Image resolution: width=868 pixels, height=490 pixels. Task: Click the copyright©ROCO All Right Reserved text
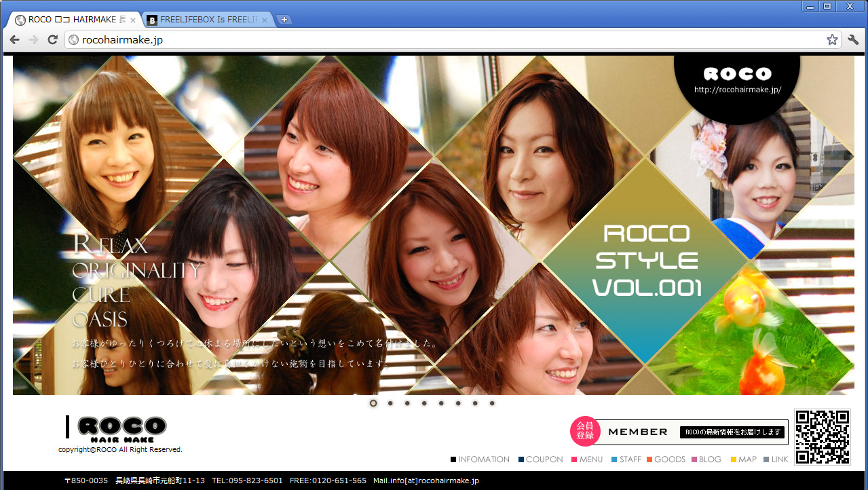coord(120,449)
